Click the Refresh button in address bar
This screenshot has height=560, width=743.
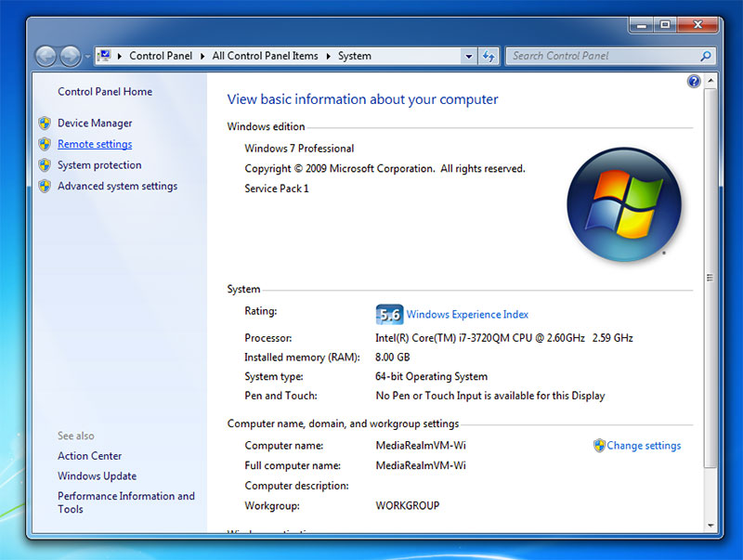489,57
